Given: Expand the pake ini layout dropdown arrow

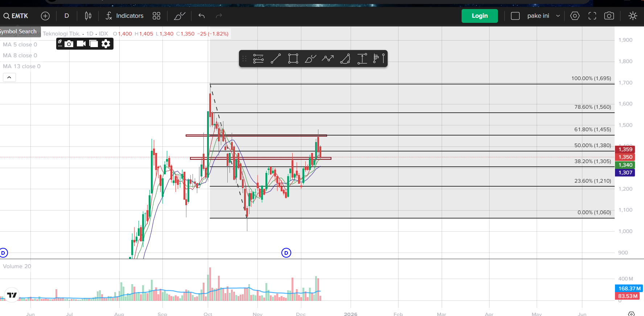Looking at the screenshot, I should click(x=558, y=16).
